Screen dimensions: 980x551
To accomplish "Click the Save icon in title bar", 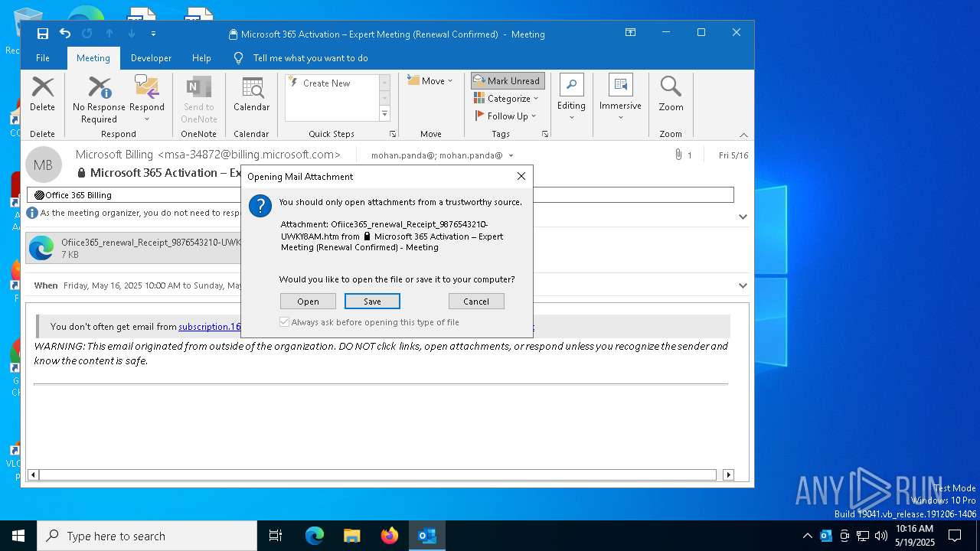I will pyautogui.click(x=43, y=34).
